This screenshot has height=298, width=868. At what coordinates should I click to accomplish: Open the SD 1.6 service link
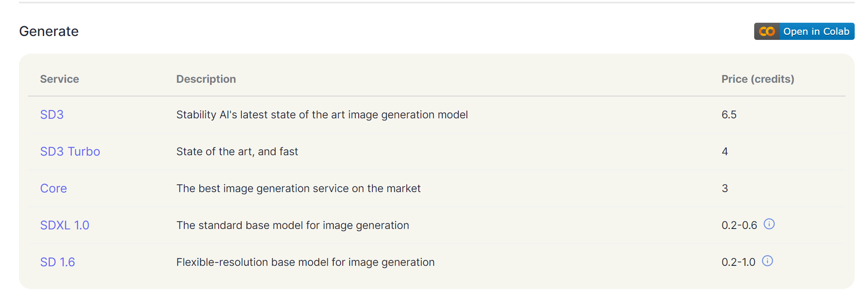coord(58,262)
